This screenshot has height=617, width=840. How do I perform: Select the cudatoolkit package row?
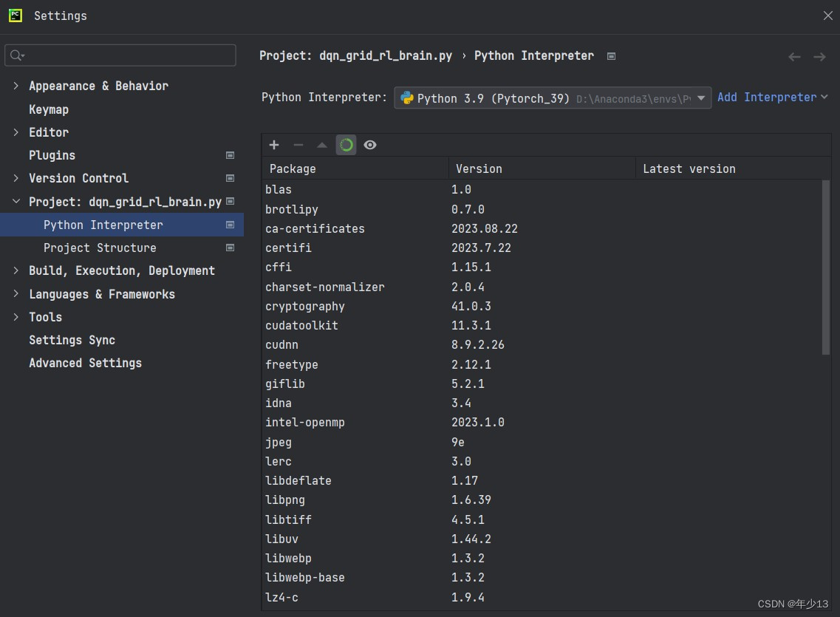[x=303, y=325]
